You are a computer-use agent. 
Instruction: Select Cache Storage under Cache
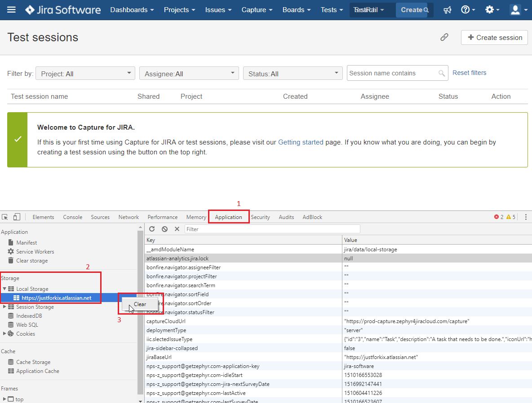pyautogui.click(x=33, y=362)
